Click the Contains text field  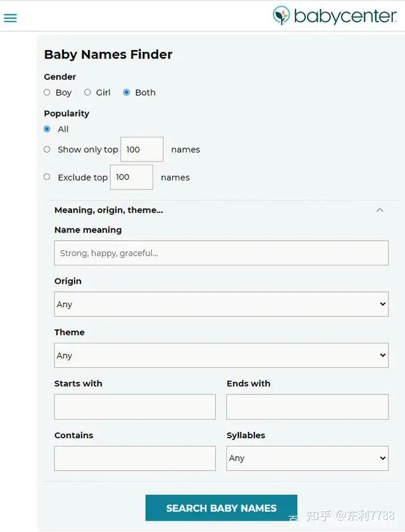[135, 458]
